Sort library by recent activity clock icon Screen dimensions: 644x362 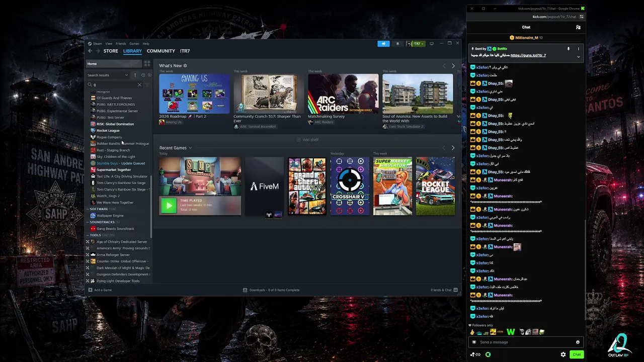click(143, 75)
